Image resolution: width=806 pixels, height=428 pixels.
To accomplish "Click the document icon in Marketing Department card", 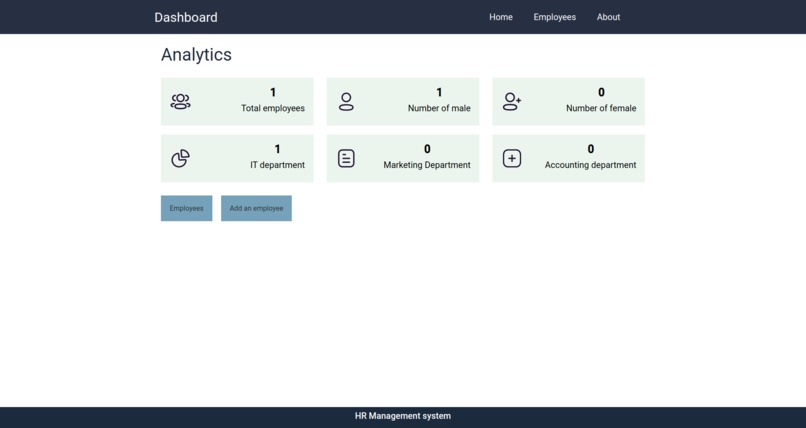I will click(346, 158).
